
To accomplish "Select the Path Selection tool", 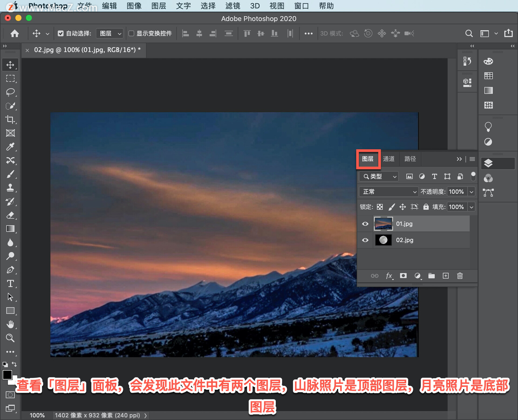I will (10, 297).
